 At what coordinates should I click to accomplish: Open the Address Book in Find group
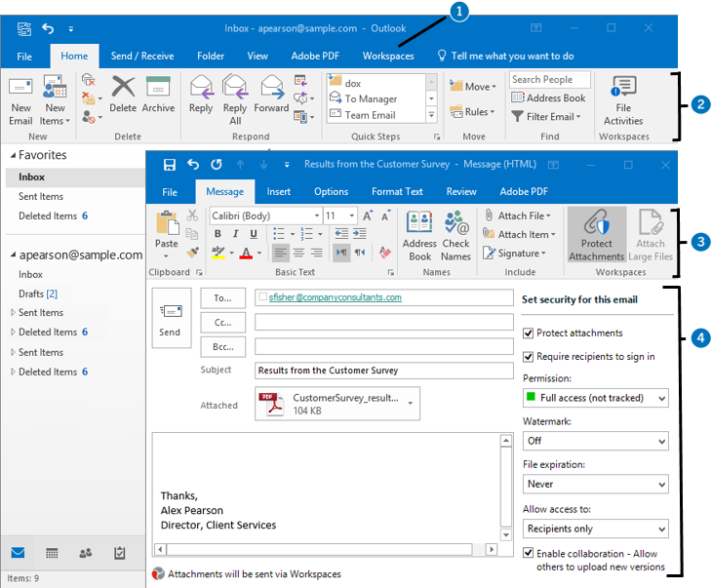pos(548,98)
